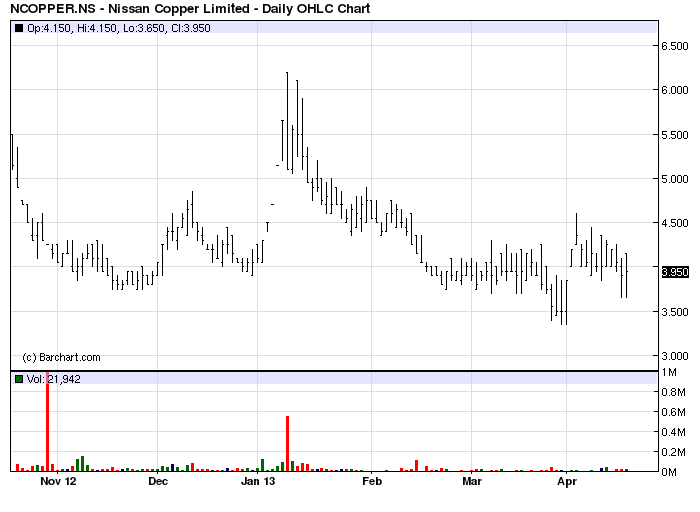Select the Apr date axis label
Image resolution: width=700 pixels, height=512 pixels.
[567, 482]
